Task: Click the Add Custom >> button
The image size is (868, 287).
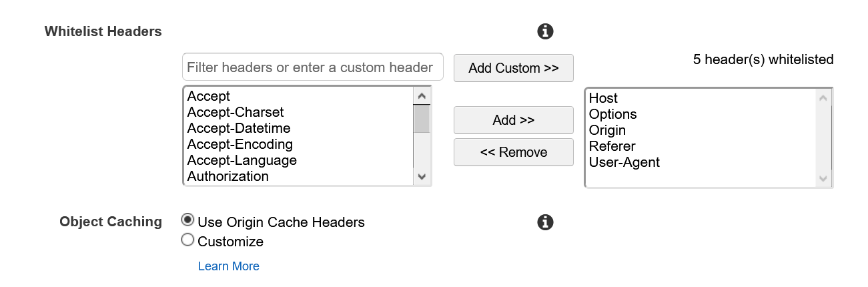Action: pyautogui.click(x=513, y=68)
